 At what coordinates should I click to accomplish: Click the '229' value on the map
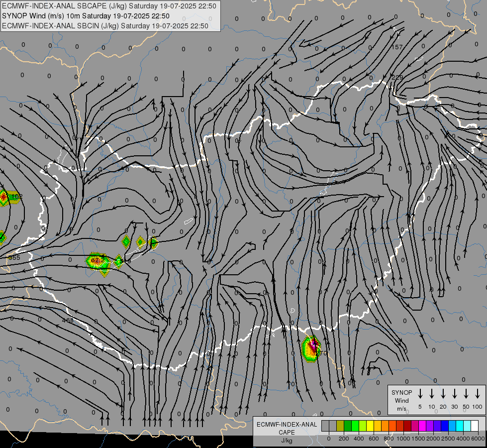coord(397,77)
